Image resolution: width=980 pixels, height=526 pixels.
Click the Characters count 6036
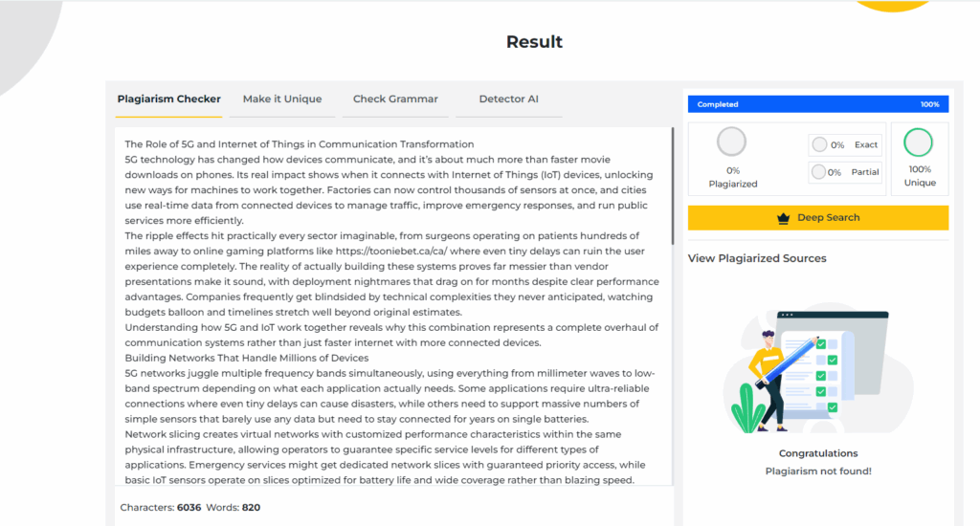[189, 507]
